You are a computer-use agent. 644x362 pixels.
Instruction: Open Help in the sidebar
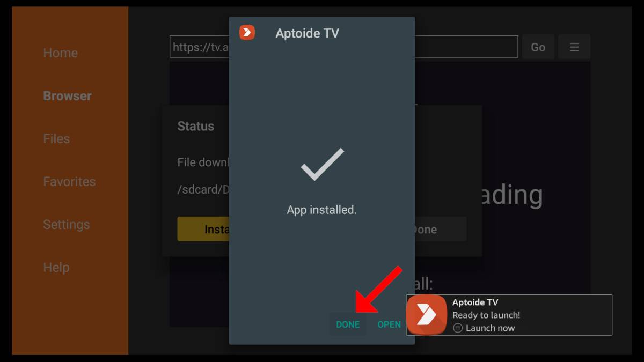56,268
